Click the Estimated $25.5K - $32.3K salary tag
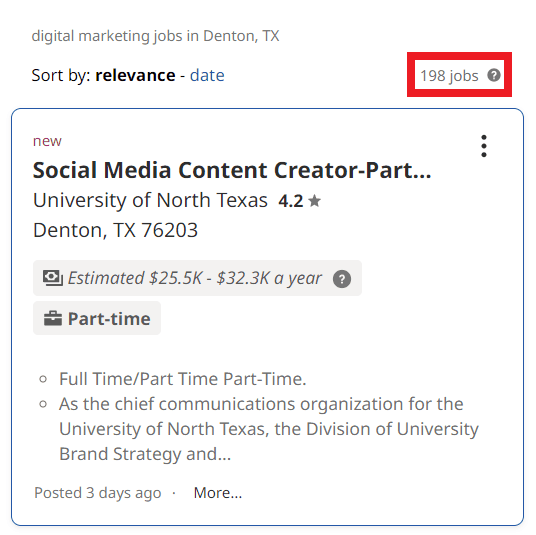This screenshot has height=535, width=536. [x=197, y=278]
